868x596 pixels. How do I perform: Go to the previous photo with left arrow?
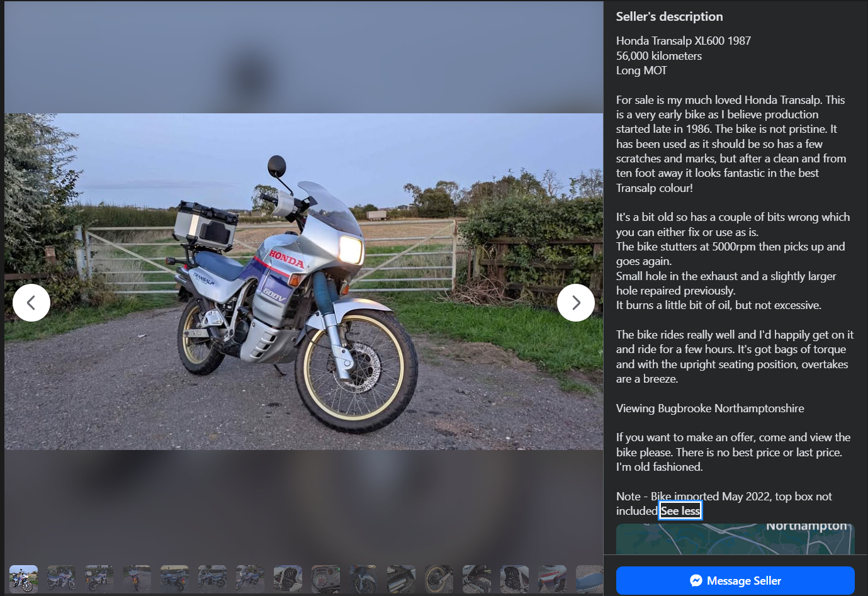[x=31, y=303]
